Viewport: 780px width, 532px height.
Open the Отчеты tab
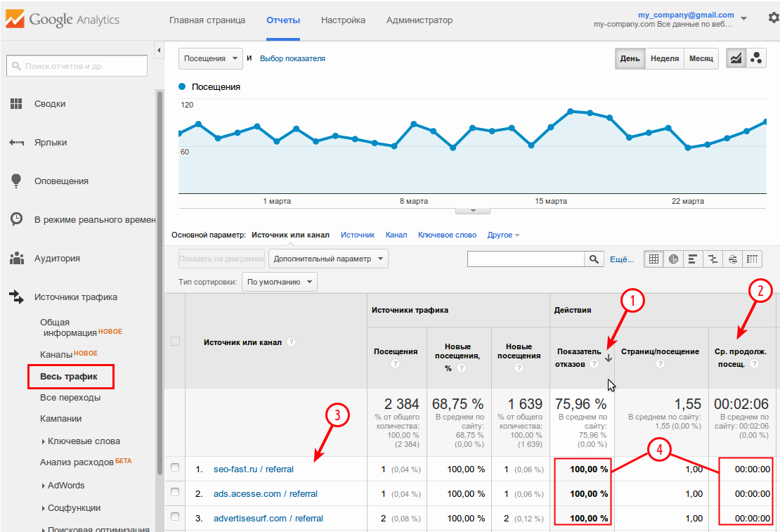coord(283,20)
